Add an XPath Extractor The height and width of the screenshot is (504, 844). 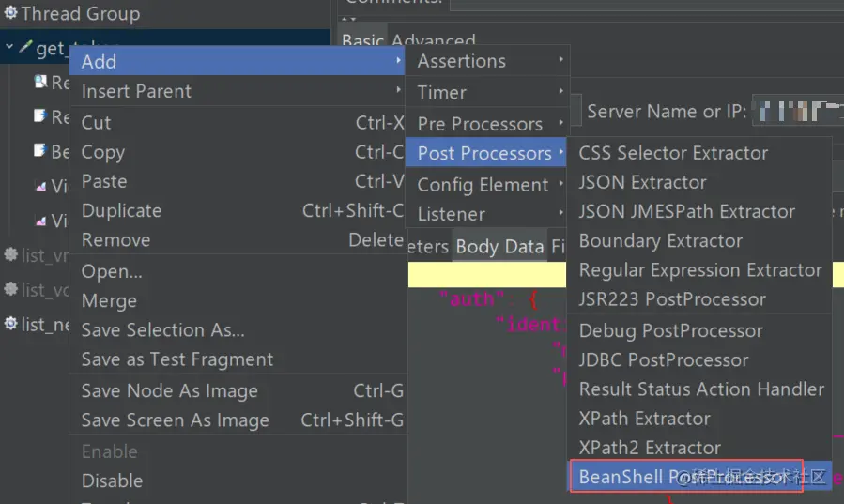pos(699,419)
